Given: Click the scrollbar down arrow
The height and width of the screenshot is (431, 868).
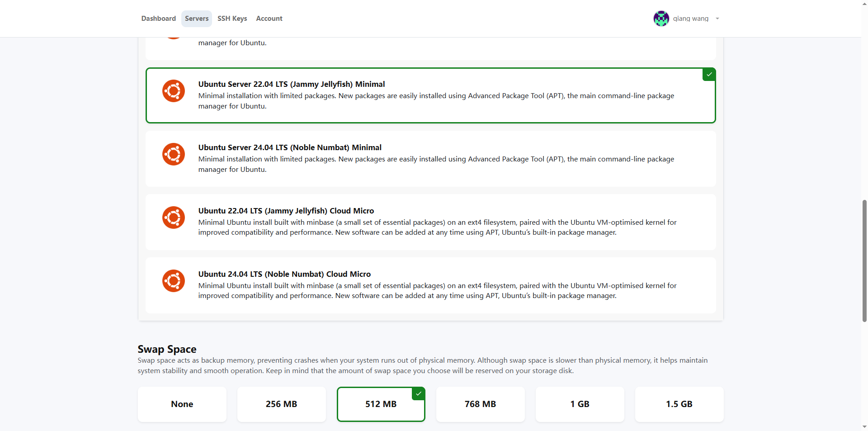Looking at the screenshot, I should tap(864, 427).
